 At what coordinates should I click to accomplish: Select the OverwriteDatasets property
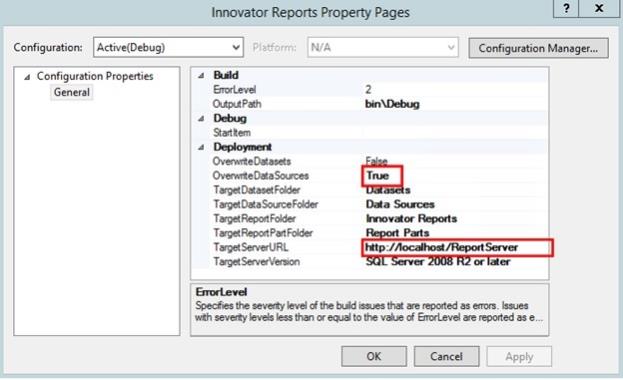[252, 161]
